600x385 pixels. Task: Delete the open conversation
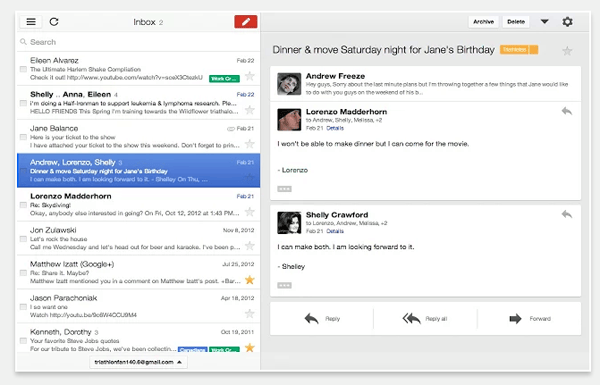(x=516, y=22)
